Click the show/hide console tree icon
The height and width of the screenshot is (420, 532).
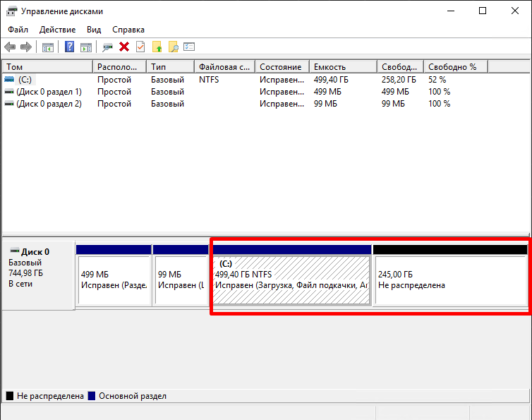pos(48,47)
